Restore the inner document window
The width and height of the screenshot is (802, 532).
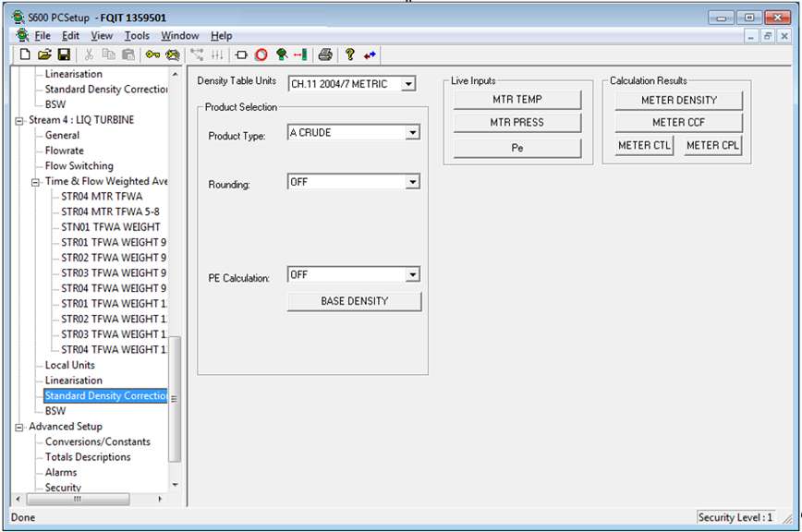click(x=767, y=36)
